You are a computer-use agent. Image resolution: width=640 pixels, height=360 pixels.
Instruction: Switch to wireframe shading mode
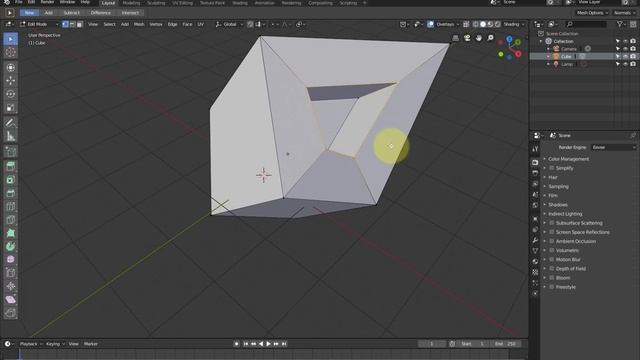476,24
